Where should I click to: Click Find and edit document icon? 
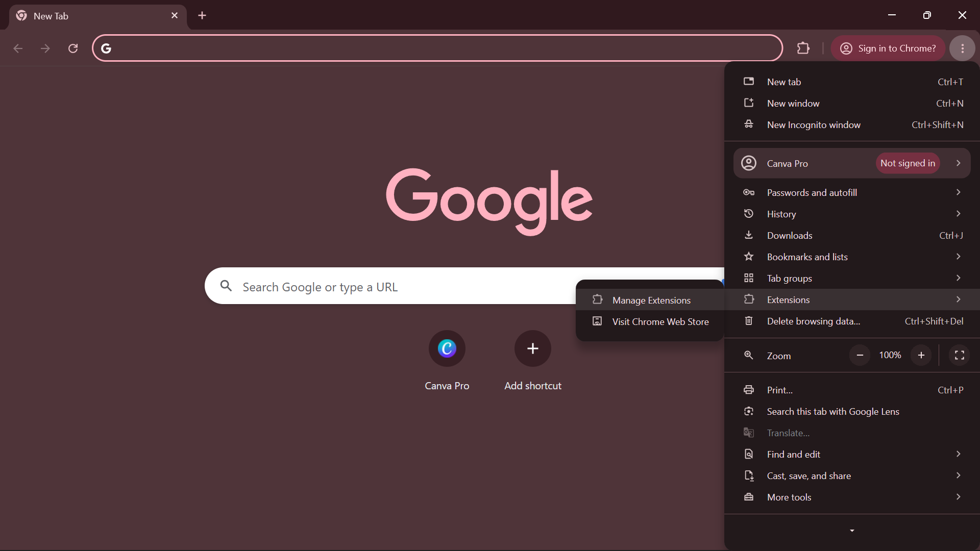[x=749, y=454]
